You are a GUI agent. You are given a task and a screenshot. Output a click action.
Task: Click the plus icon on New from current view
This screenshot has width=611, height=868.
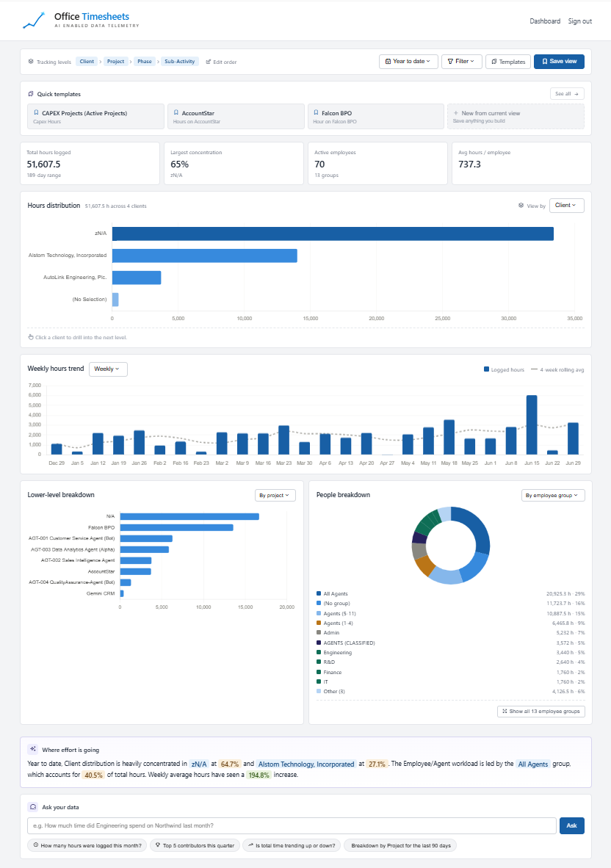pos(456,113)
